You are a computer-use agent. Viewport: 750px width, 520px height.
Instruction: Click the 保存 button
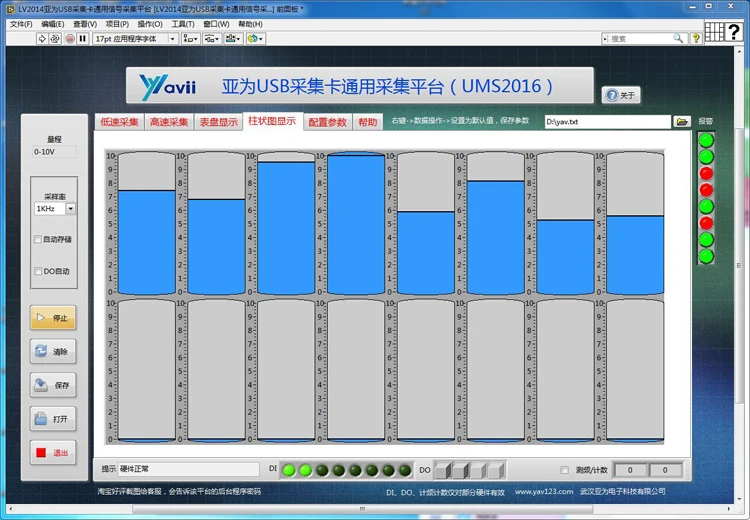(53, 385)
